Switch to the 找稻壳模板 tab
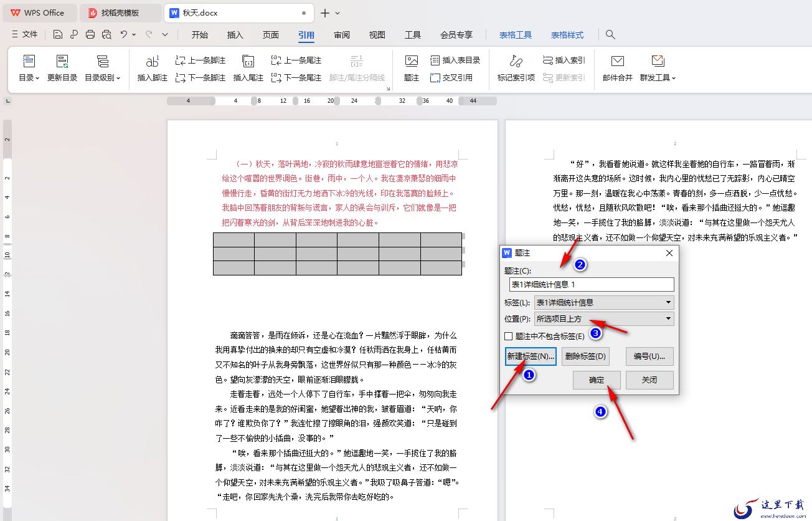The image size is (812, 521). 120,13
